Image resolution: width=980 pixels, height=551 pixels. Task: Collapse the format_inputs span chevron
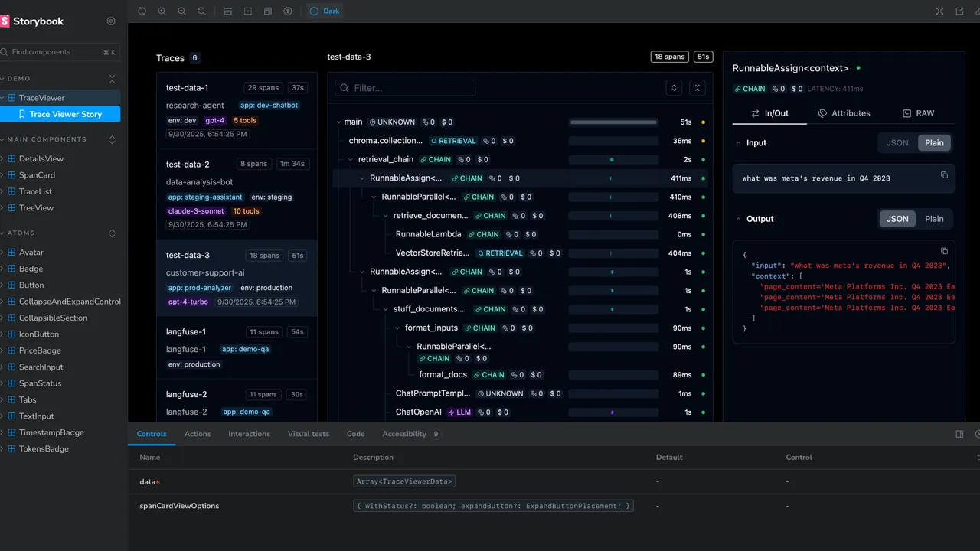click(x=398, y=328)
